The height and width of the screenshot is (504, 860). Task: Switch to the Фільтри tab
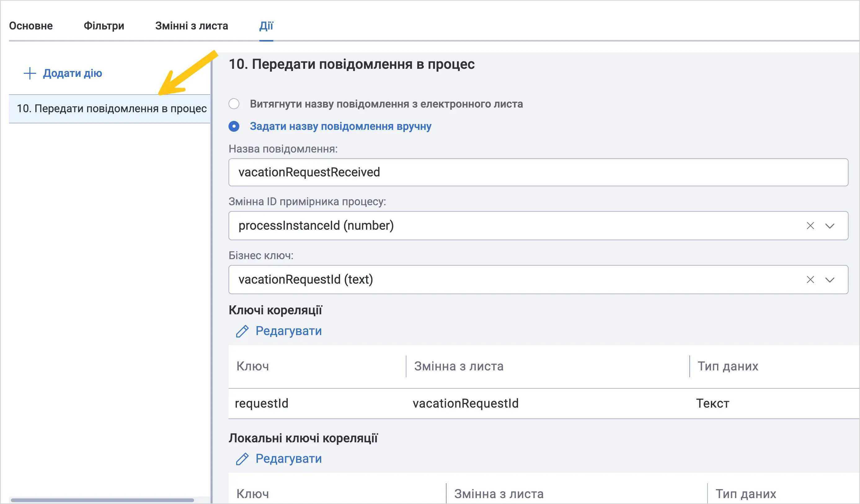[x=104, y=26]
